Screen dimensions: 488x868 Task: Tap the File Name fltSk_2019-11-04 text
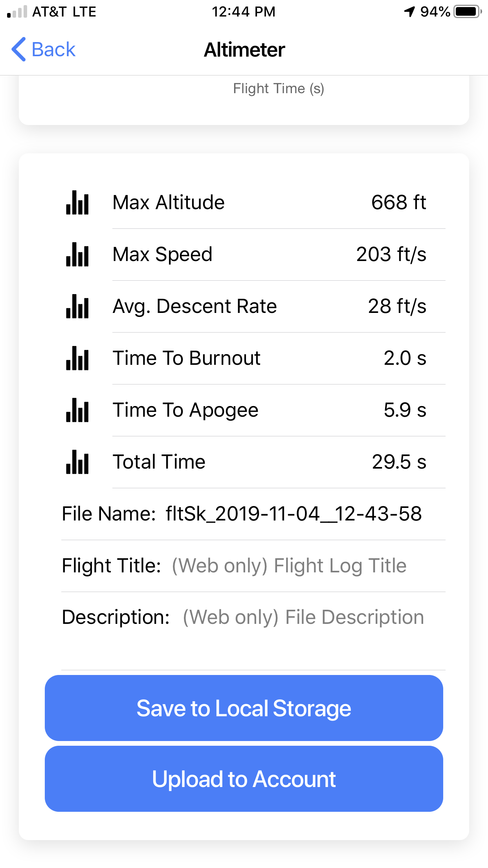[293, 514]
